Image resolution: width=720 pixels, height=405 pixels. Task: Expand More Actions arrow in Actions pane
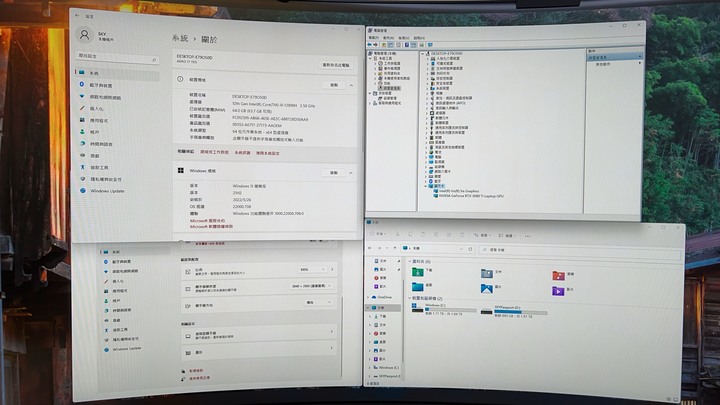pos(640,63)
